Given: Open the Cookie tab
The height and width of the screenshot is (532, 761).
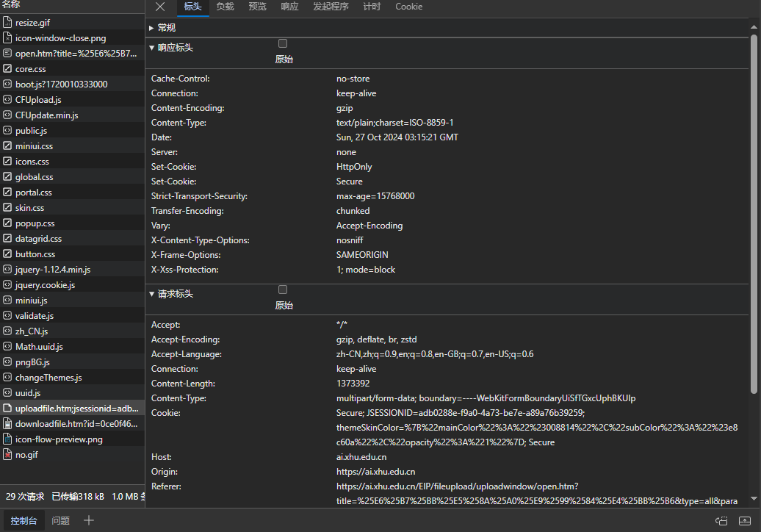Looking at the screenshot, I should tap(408, 7).
